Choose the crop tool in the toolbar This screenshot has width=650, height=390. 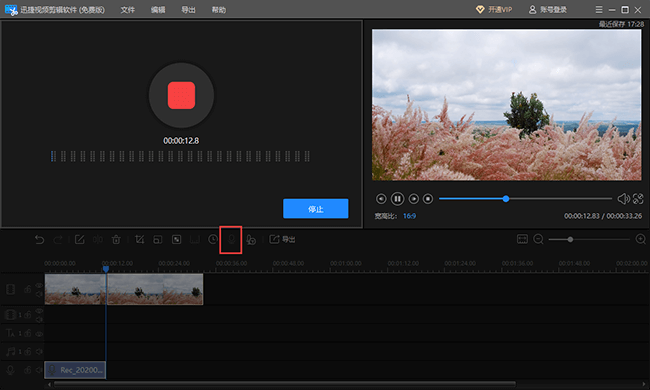coord(139,240)
